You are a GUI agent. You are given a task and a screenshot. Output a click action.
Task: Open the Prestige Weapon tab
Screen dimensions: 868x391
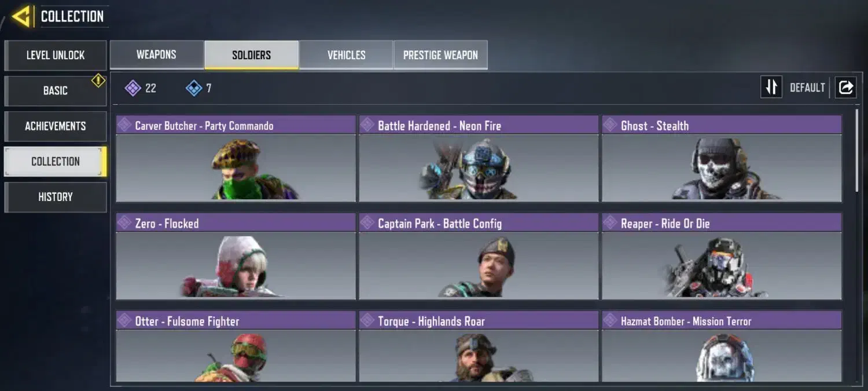tap(440, 55)
